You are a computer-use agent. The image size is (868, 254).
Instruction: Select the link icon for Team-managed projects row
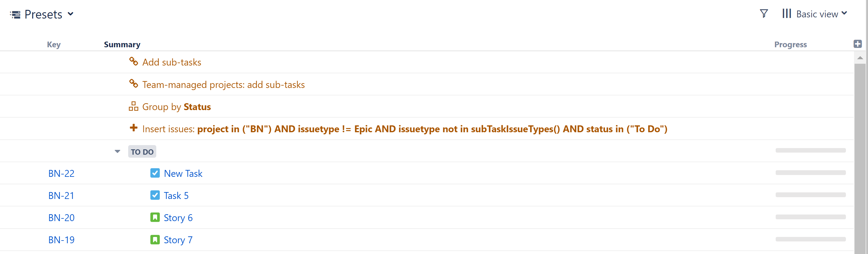(x=134, y=84)
